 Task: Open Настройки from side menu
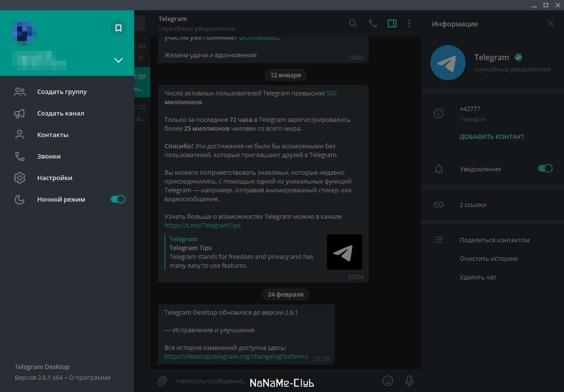(67, 178)
